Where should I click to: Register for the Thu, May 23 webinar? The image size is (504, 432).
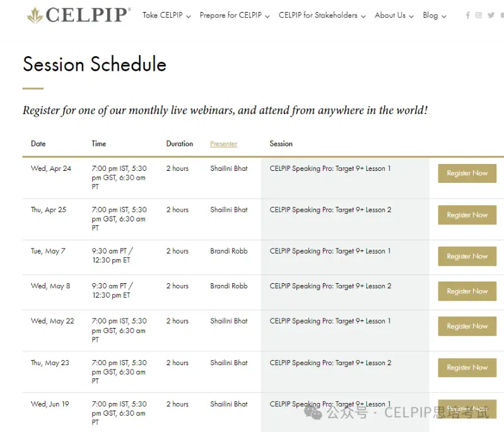pos(467,368)
